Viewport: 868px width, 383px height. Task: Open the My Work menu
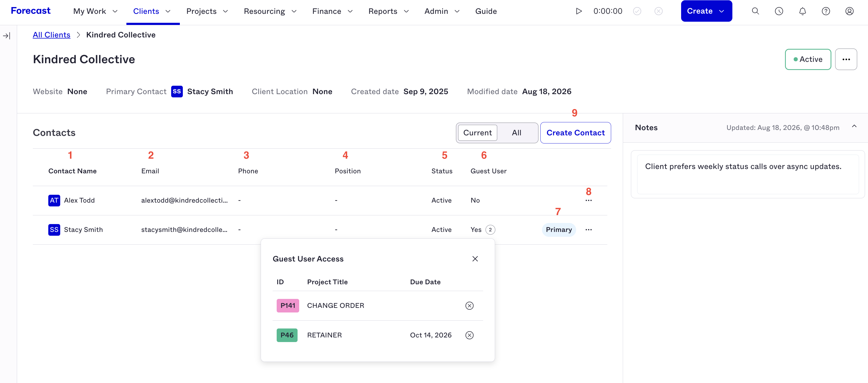95,11
